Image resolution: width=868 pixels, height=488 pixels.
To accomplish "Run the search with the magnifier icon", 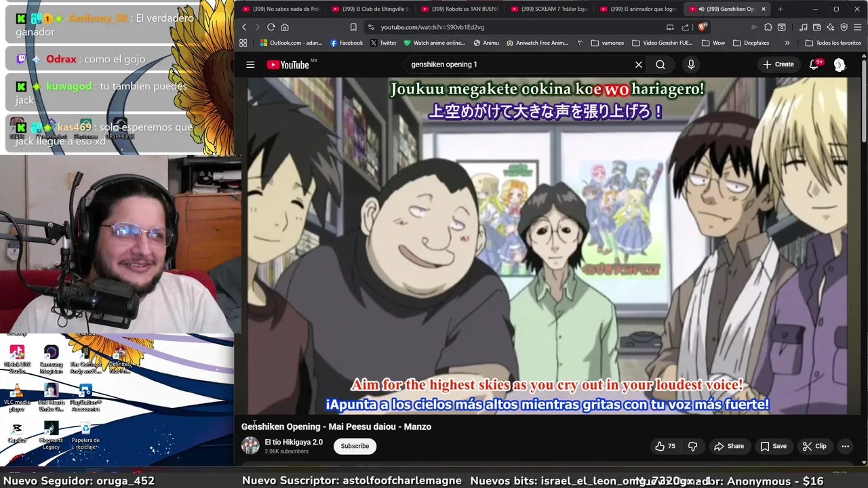I will tap(660, 64).
